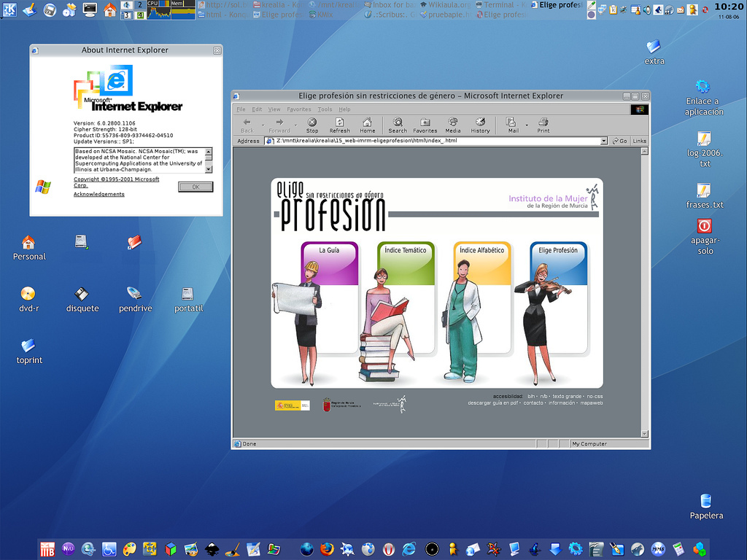Launch Opera from the bottom dock
The width and height of the screenshot is (747, 560).
pos(389,549)
